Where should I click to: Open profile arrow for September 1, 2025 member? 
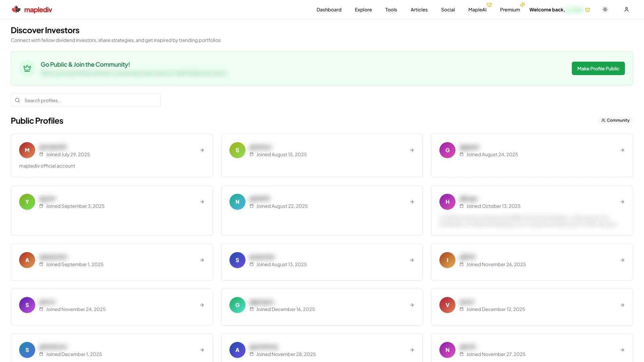(202, 260)
